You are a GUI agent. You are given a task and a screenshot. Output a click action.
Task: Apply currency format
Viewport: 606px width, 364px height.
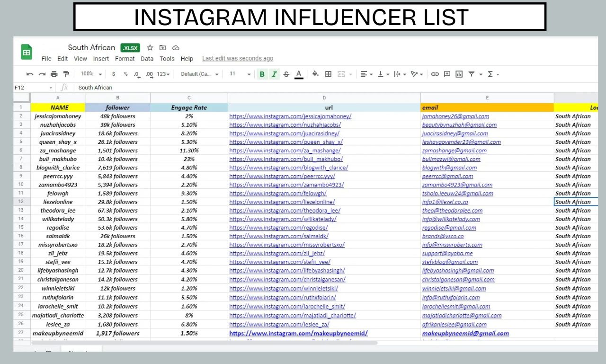[x=113, y=74]
